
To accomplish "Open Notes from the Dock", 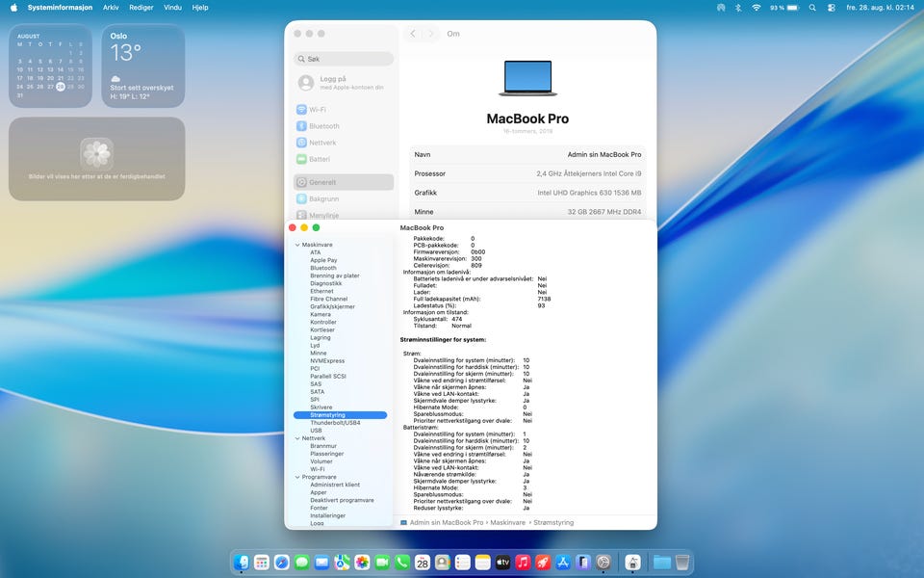I will point(482,563).
